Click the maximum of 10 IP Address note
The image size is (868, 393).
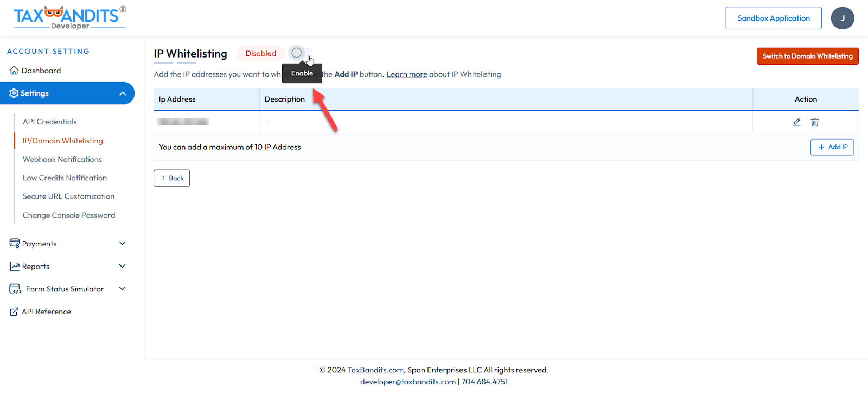(x=230, y=147)
